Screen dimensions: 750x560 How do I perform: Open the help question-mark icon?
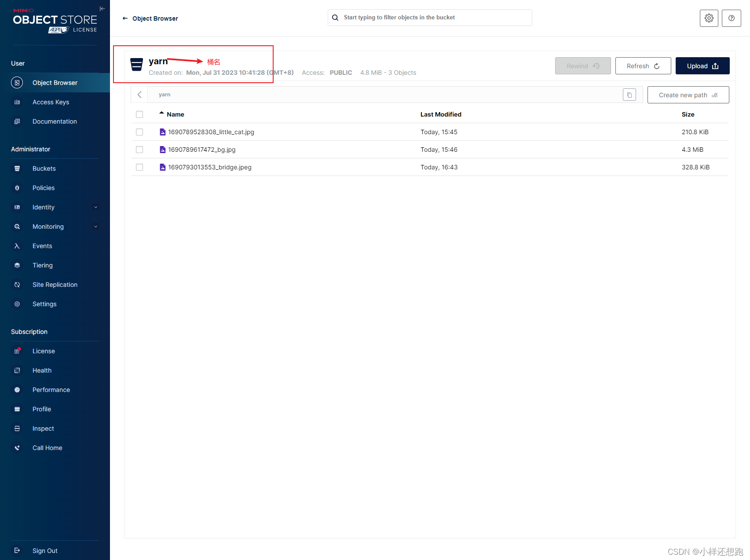pos(731,18)
